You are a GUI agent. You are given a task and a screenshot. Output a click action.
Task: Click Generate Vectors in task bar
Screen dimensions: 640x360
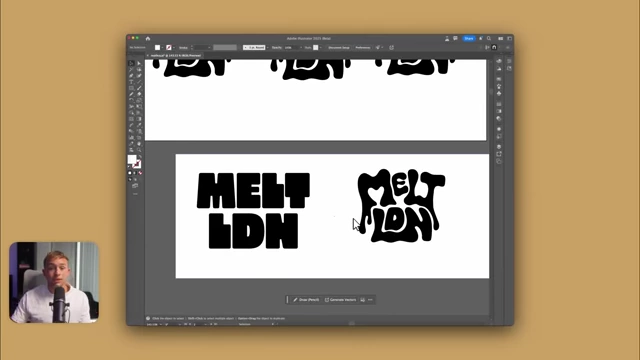click(340, 300)
